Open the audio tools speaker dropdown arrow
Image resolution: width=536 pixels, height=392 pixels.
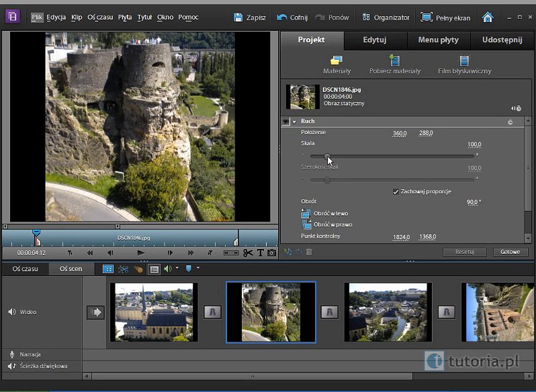(x=177, y=268)
